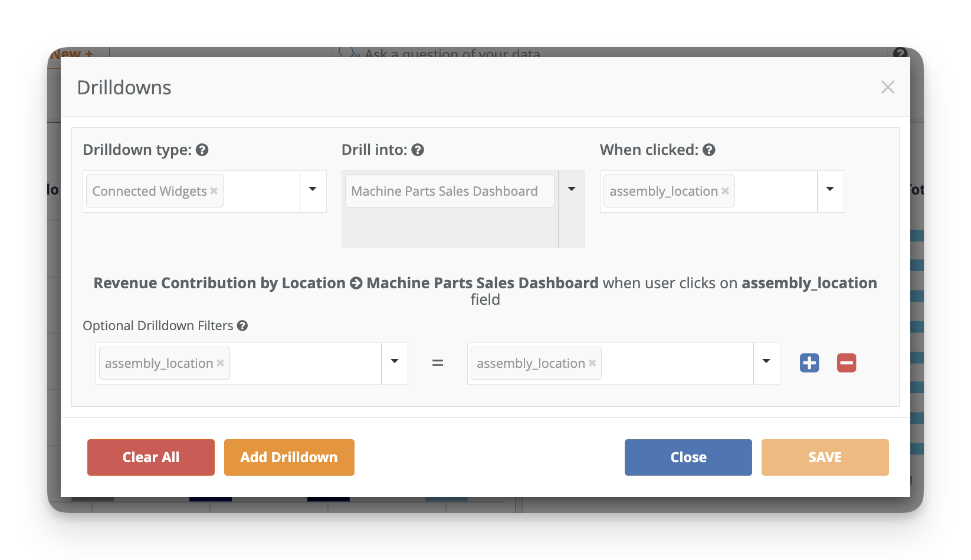Remove the Connected Widgets tag
Screen dimensions: 971x560
tap(214, 191)
